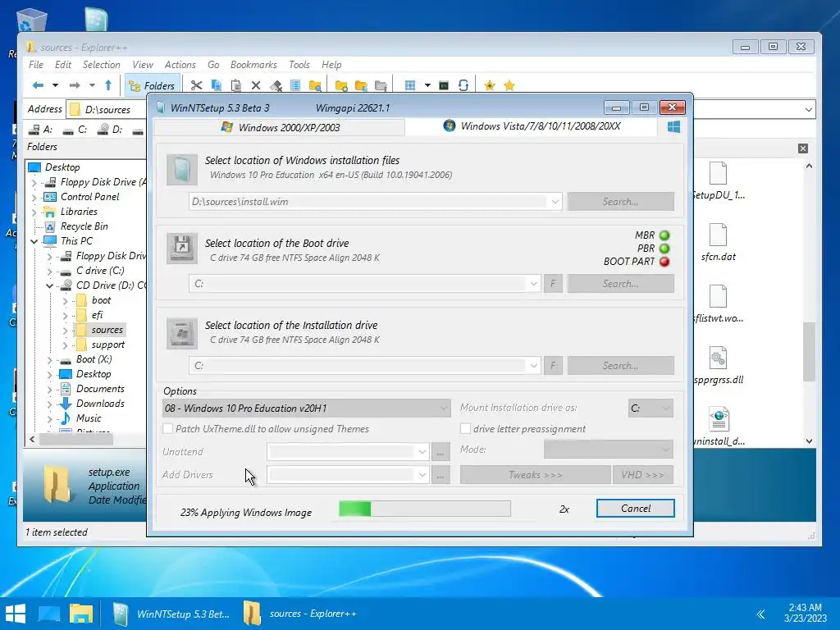Click the Move To folder icon
The image size is (840, 630).
point(381,85)
